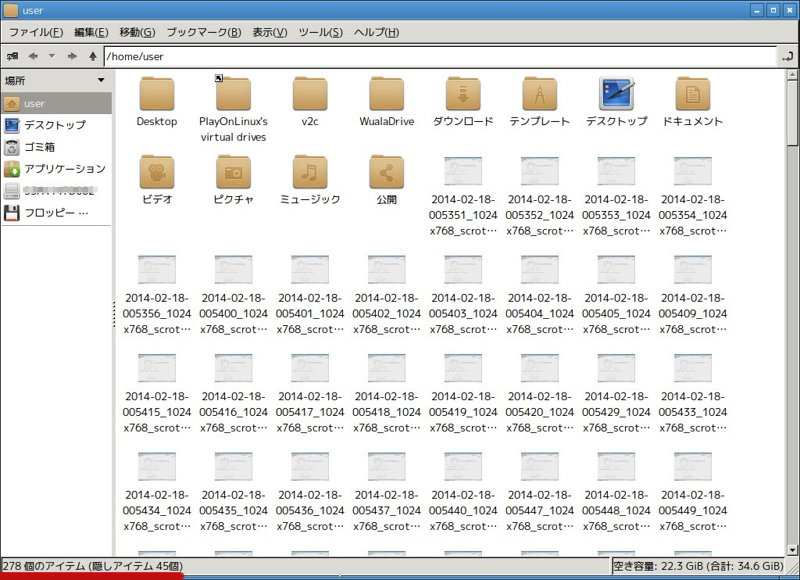Open ゴミ箱 trash in the sidebar
This screenshot has height=580, width=800.
56,147
